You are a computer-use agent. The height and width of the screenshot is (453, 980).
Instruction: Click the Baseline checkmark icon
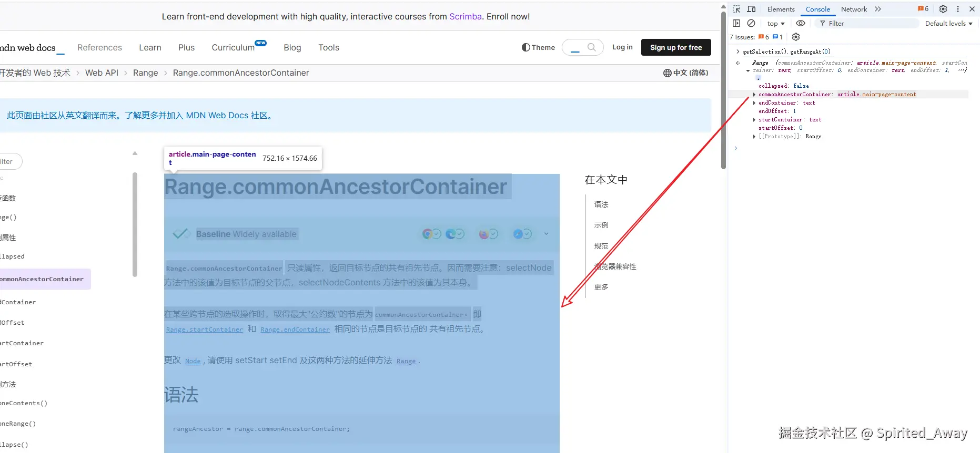coord(181,234)
